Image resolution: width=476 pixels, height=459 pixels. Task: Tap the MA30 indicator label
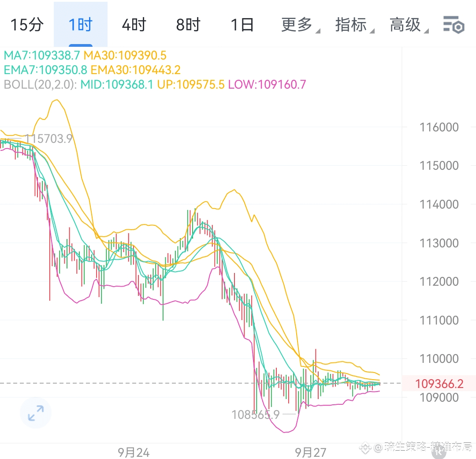(x=125, y=55)
